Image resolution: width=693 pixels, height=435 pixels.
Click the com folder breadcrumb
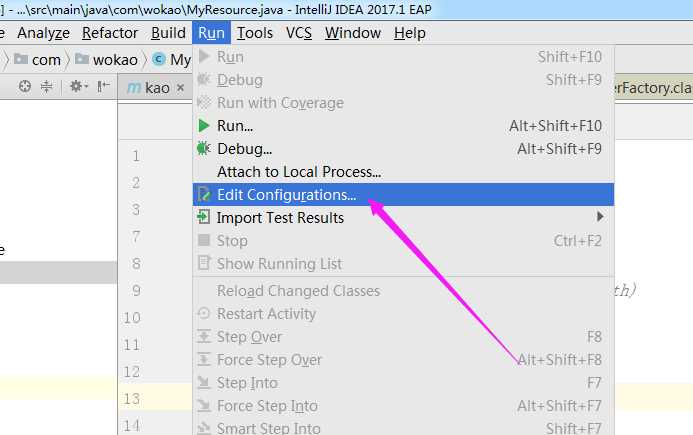38,59
